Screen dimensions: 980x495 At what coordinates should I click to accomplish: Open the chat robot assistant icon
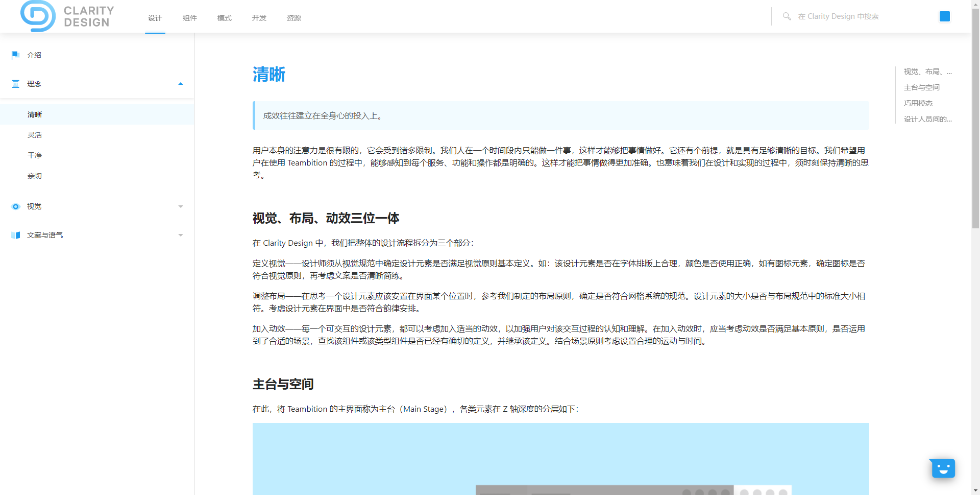click(x=942, y=468)
